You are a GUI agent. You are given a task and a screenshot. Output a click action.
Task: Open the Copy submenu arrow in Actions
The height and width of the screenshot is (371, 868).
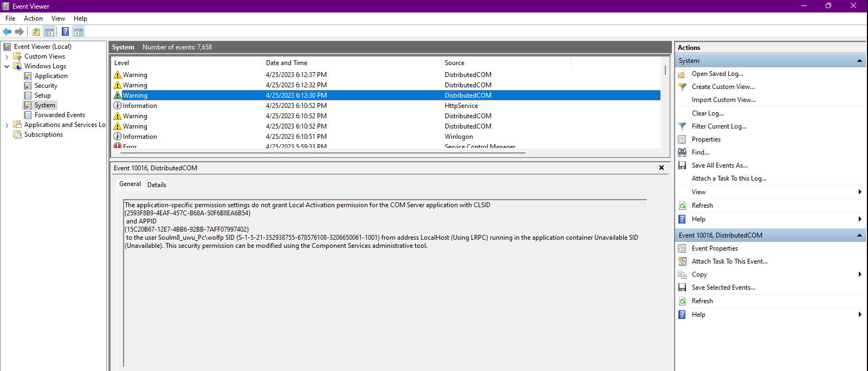point(860,274)
